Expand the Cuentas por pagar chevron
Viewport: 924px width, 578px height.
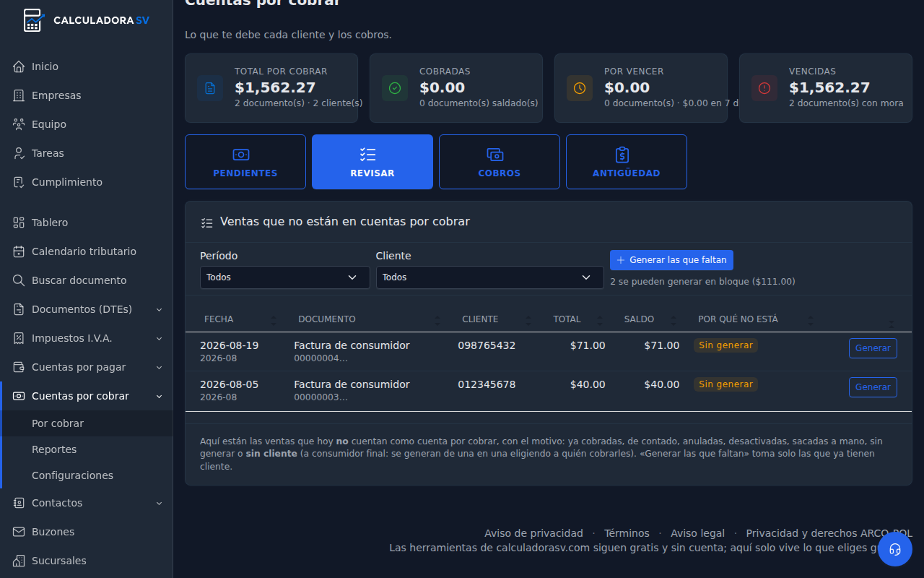(x=159, y=367)
